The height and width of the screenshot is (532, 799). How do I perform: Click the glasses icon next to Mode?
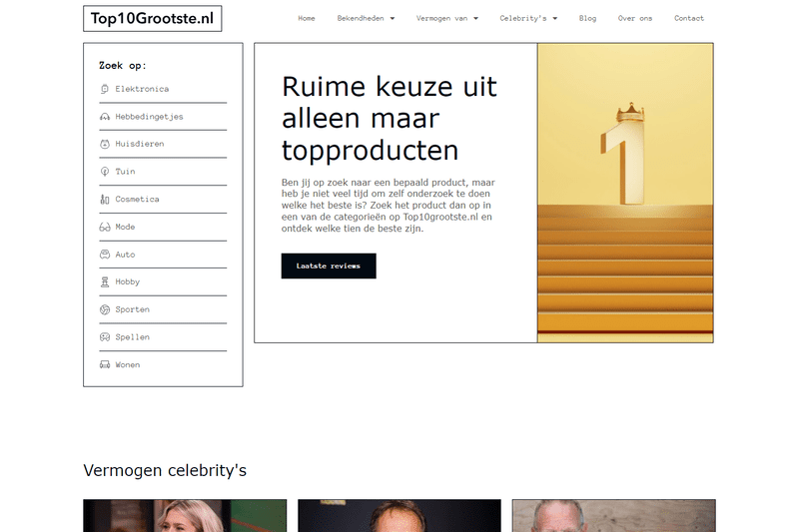105,227
